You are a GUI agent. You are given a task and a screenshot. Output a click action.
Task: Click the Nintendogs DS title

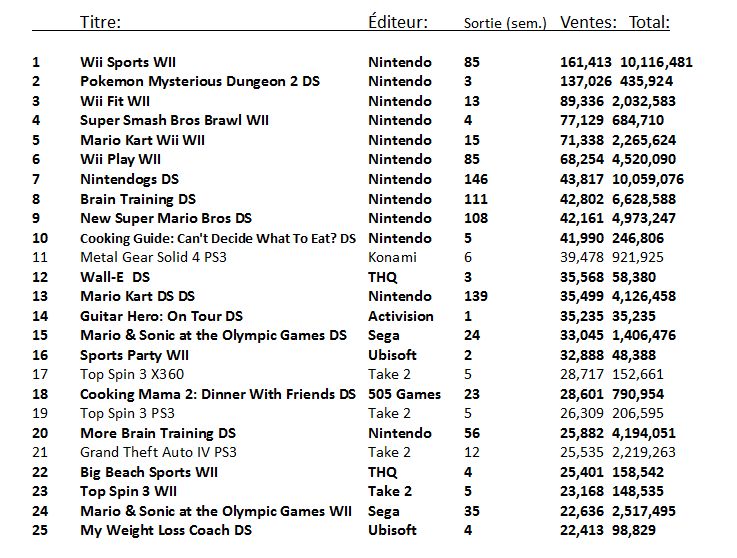129,179
